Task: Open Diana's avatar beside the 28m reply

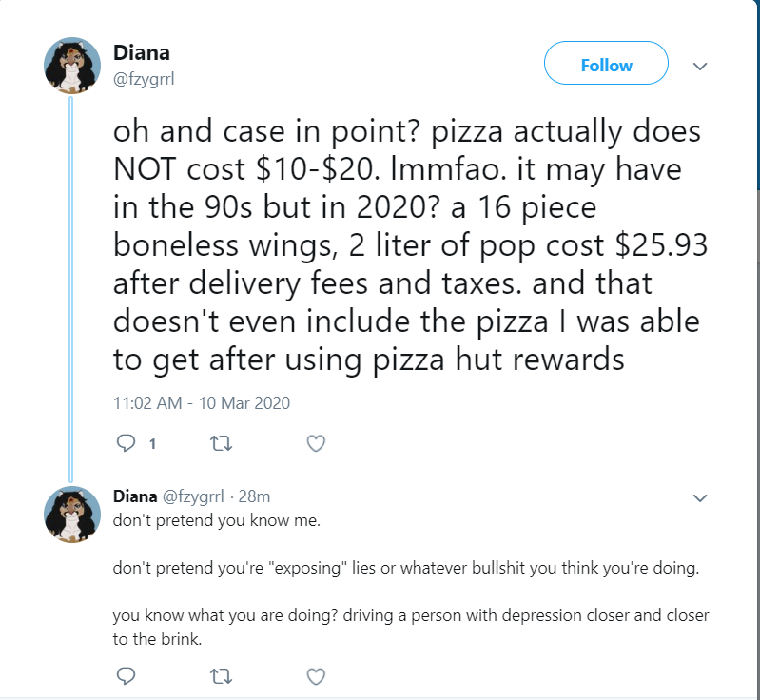Action: (72, 515)
